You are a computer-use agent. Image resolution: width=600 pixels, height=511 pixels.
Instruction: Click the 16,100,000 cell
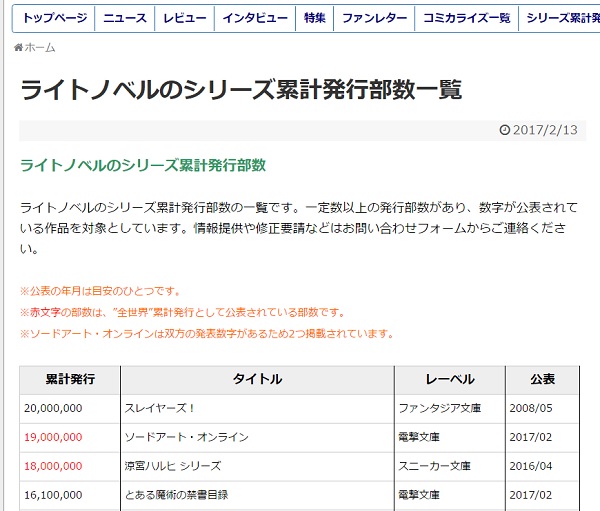tap(70, 495)
